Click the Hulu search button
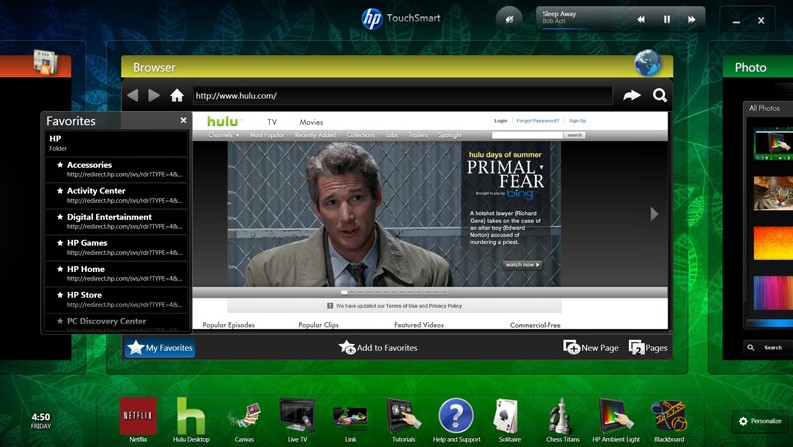This screenshot has width=793, height=447. [575, 135]
